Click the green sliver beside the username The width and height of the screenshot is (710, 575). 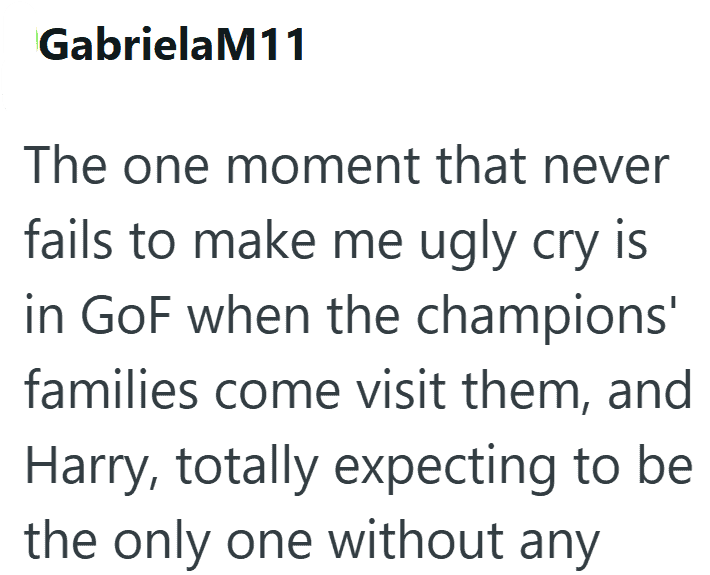[x=37, y=43]
